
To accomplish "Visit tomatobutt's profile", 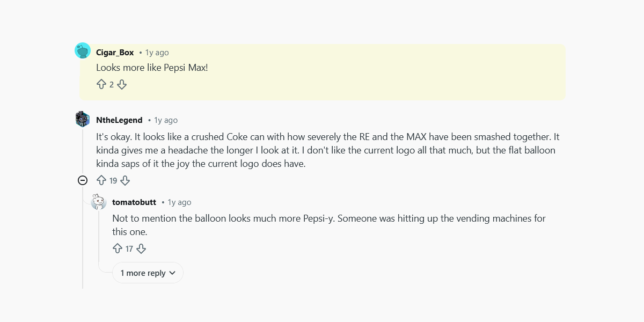I will pyautogui.click(x=134, y=202).
